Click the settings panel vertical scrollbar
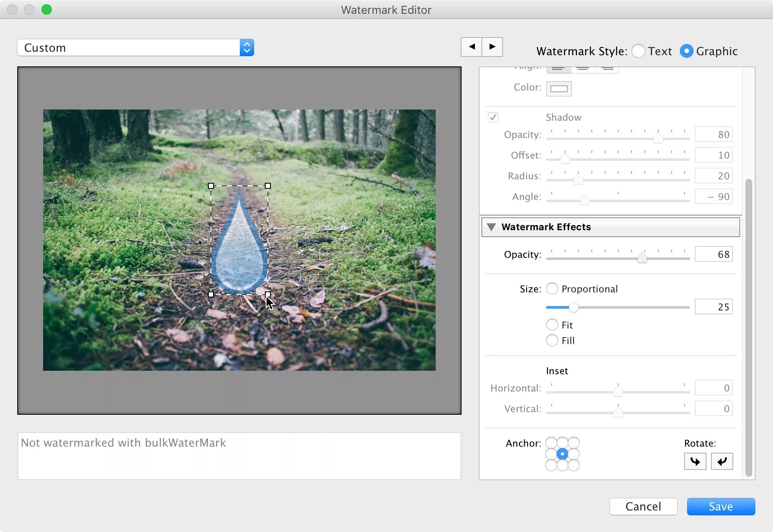The height and width of the screenshot is (532, 773). 749,328
